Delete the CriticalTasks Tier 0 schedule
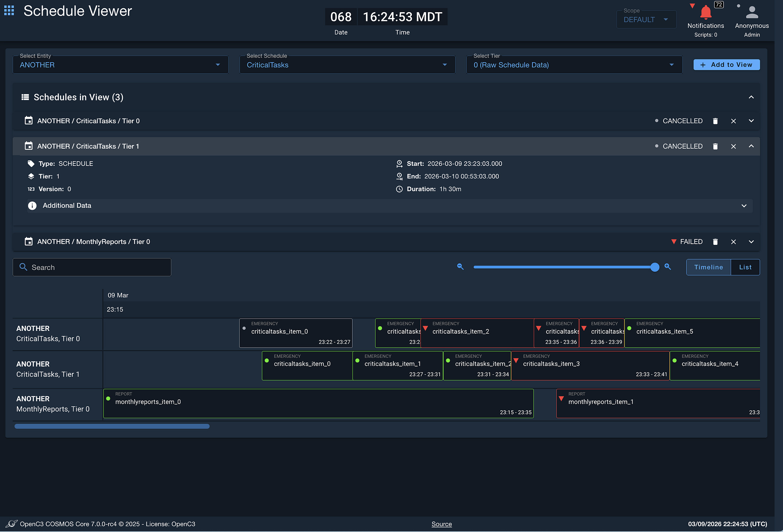The width and height of the screenshot is (783, 532). point(715,121)
